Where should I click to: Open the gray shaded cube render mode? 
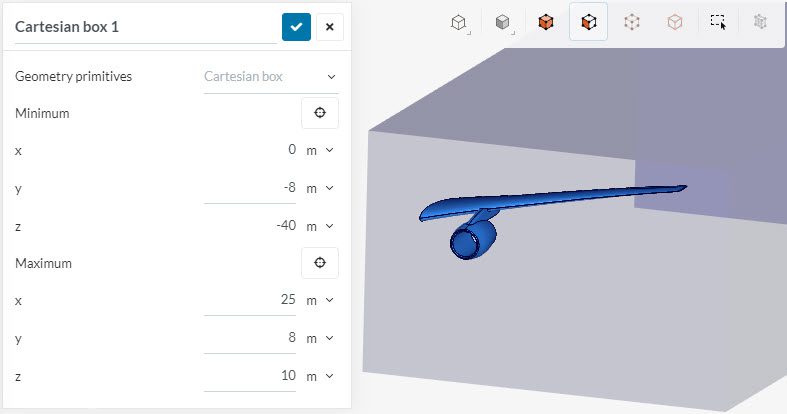tap(503, 23)
